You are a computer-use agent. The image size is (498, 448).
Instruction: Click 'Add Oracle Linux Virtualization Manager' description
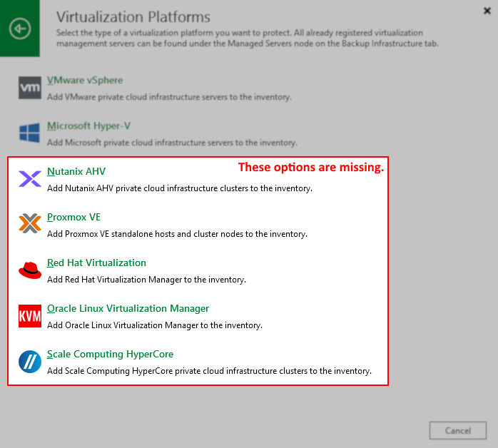click(x=155, y=325)
